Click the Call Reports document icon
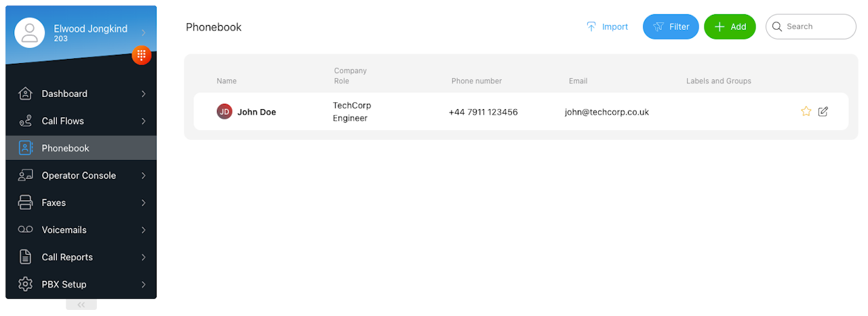 click(25, 257)
